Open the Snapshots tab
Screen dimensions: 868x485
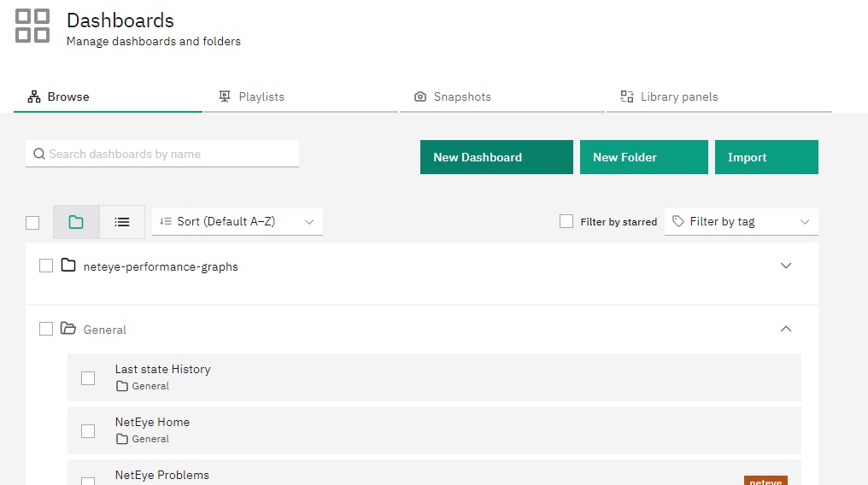(x=502, y=96)
